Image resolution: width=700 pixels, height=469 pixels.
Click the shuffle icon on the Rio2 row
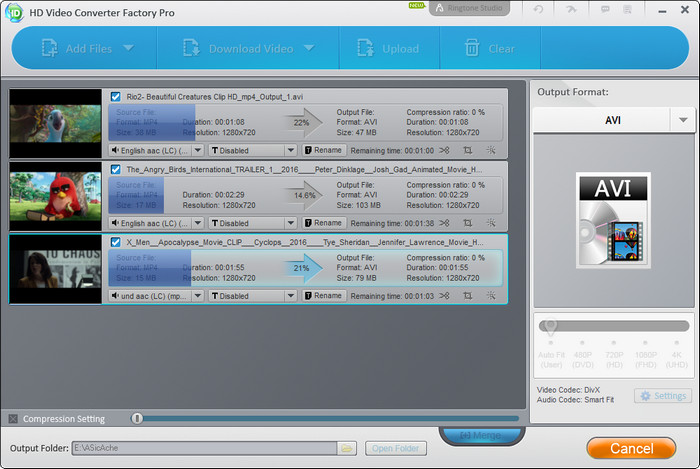click(445, 150)
